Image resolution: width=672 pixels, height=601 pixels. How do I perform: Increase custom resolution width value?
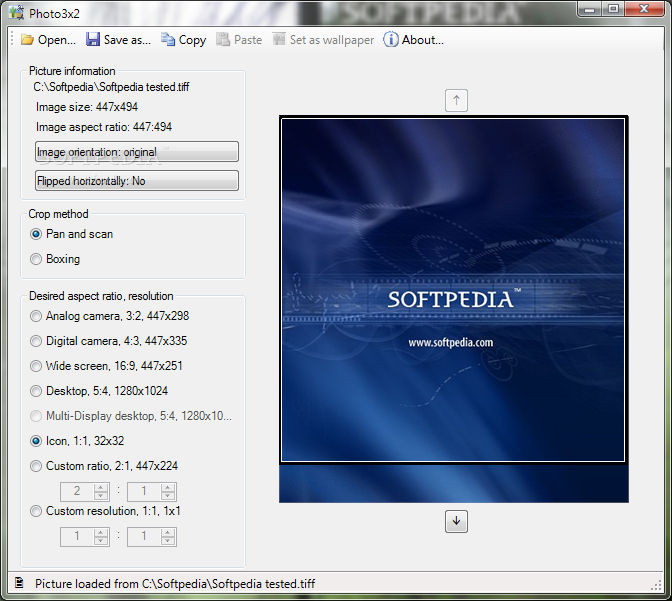coord(101,533)
